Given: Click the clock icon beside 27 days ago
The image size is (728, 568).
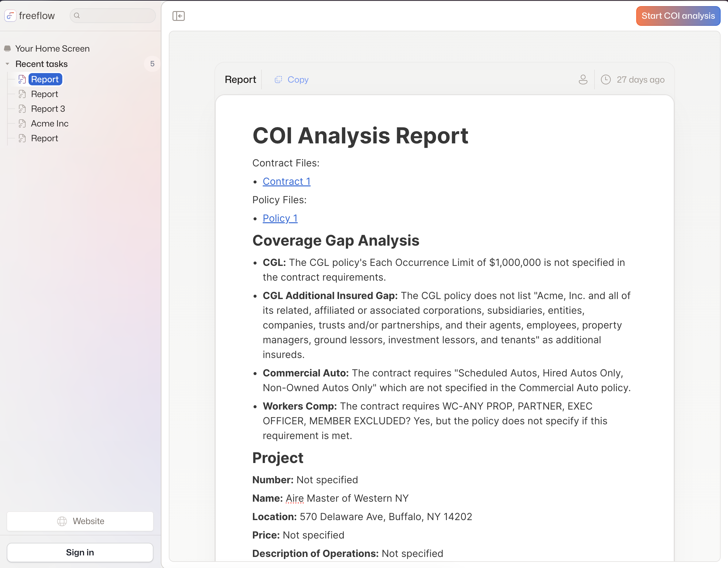Looking at the screenshot, I should pyautogui.click(x=606, y=80).
